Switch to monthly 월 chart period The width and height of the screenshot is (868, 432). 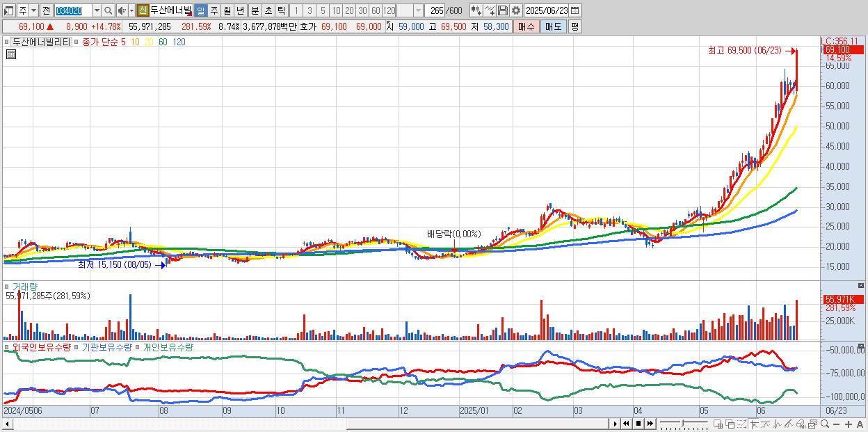[x=227, y=10]
